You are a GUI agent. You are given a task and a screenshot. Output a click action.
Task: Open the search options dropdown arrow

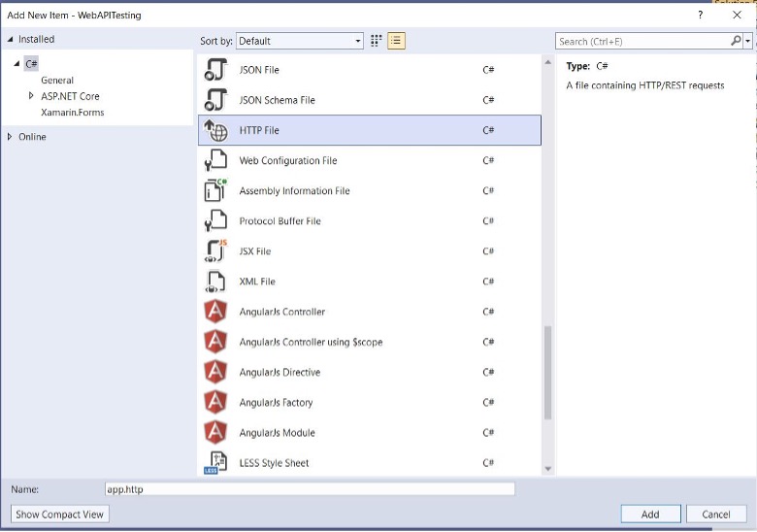[x=747, y=41]
